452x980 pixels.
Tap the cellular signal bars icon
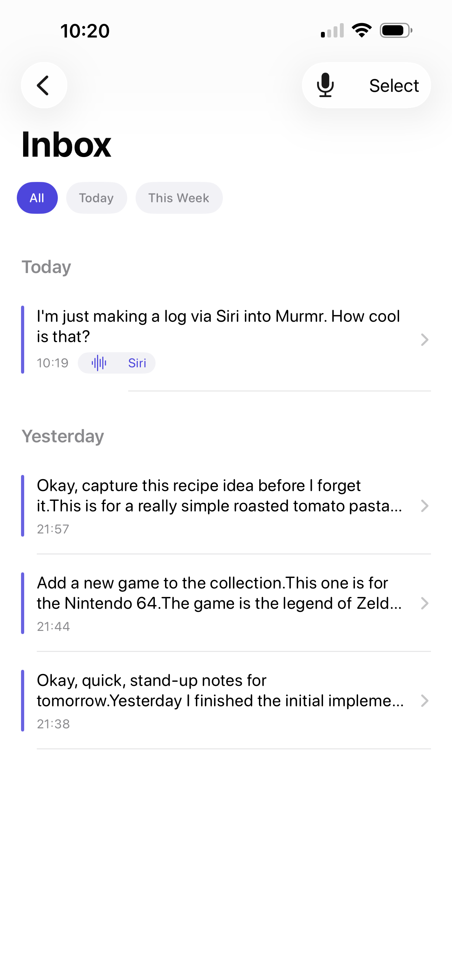332,30
